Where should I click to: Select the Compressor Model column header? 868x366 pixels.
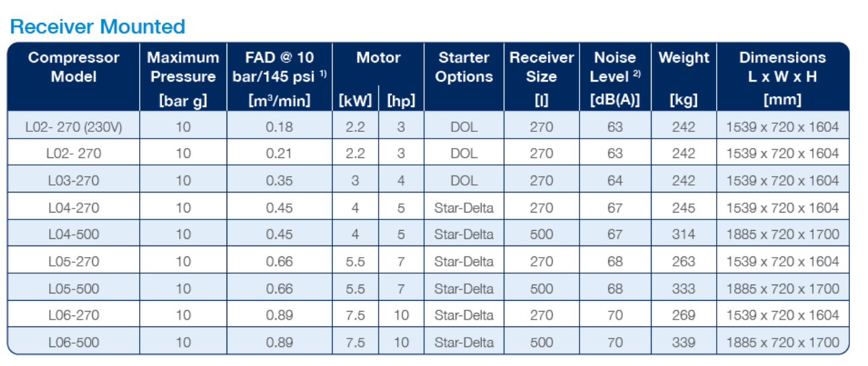[x=74, y=67]
